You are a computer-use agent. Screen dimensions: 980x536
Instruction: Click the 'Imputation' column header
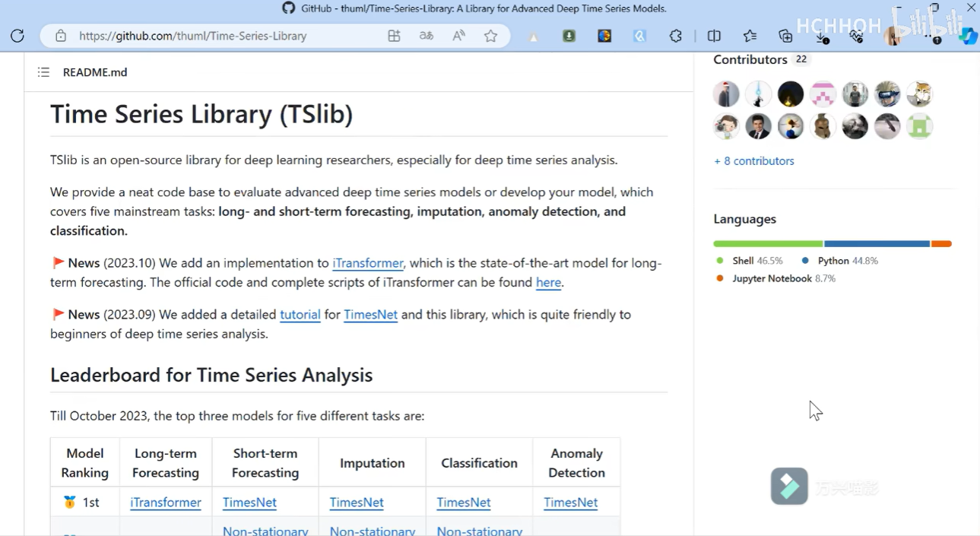[373, 463]
